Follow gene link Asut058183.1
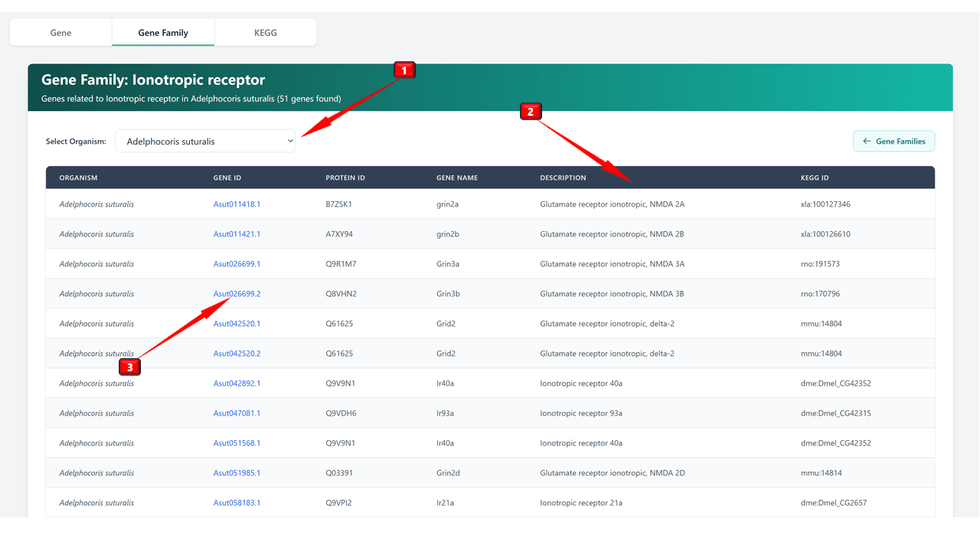Screen dimensions: 980x551 click(237, 503)
